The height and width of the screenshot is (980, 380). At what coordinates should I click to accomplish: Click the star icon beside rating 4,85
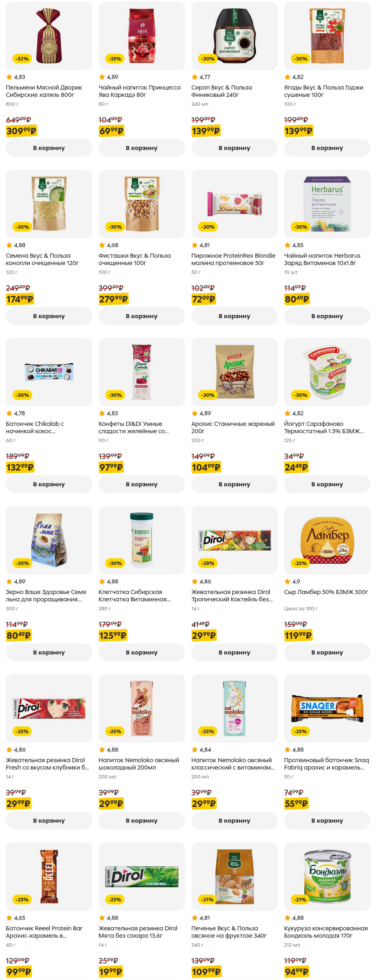coord(288,245)
